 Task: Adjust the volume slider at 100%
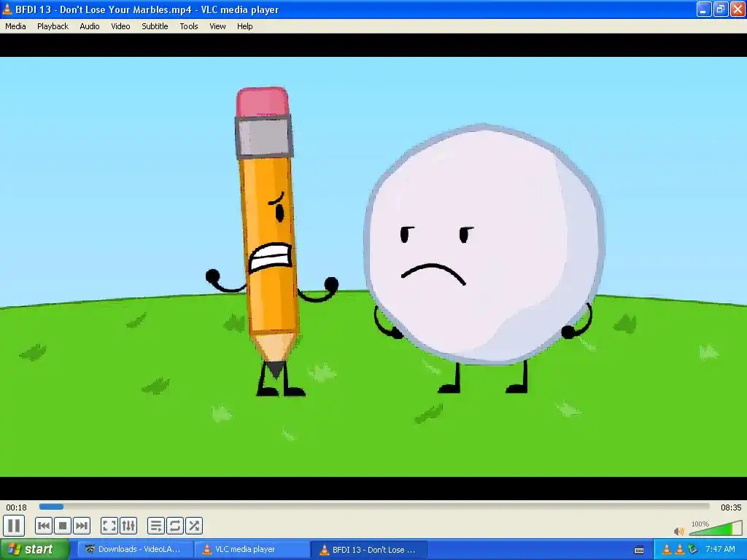(716, 528)
